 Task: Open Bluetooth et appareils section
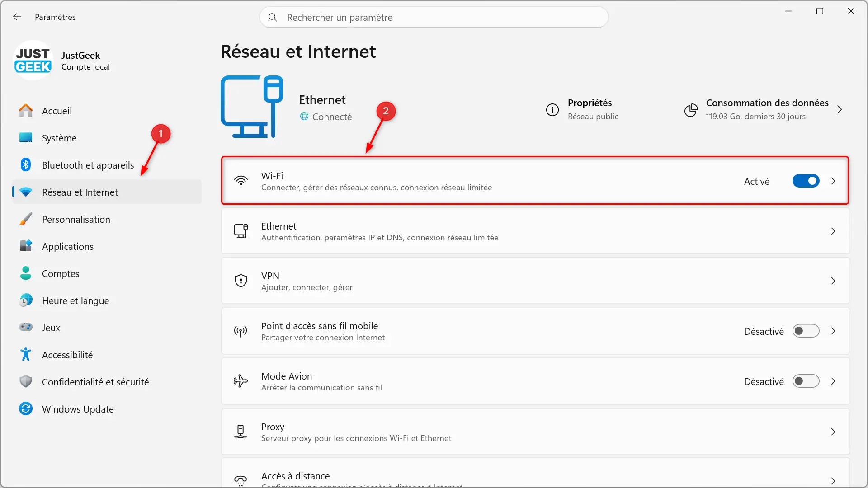(107, 165)
